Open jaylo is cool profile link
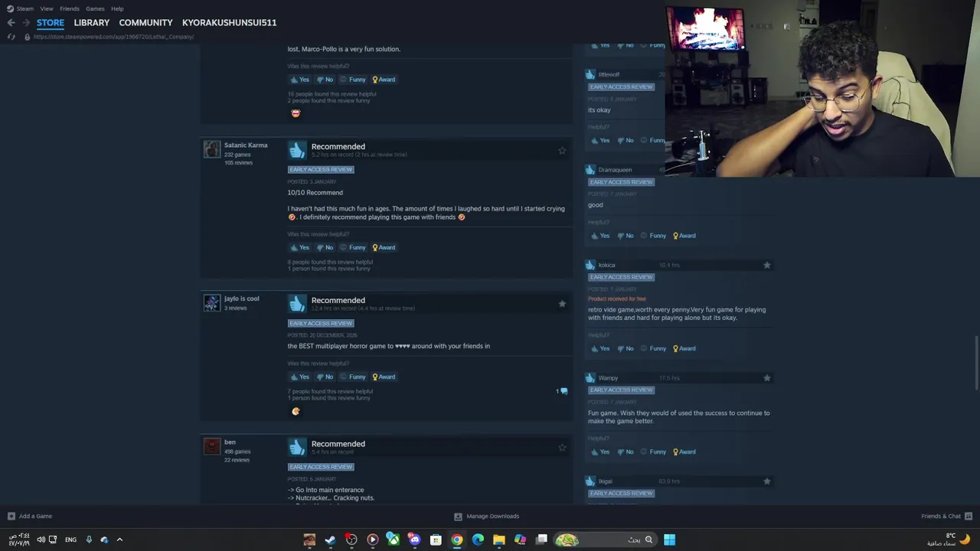Viewport: 980px width, 551px height. 241,298
